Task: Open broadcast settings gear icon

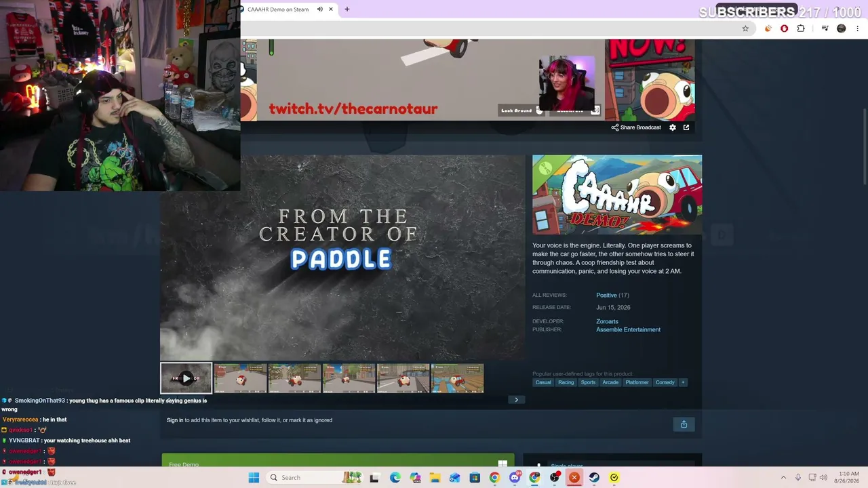Action: tap(673, 127)
